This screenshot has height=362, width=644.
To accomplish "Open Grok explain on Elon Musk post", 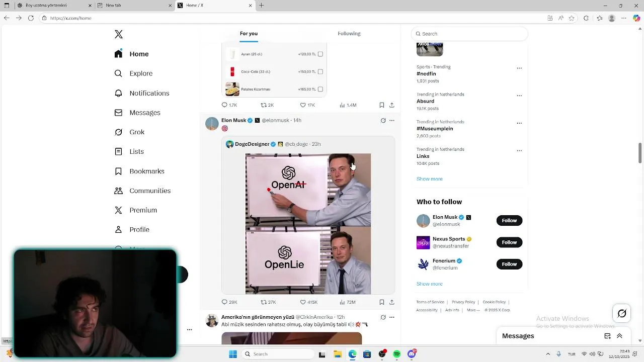I will click(x=383, y=121).
